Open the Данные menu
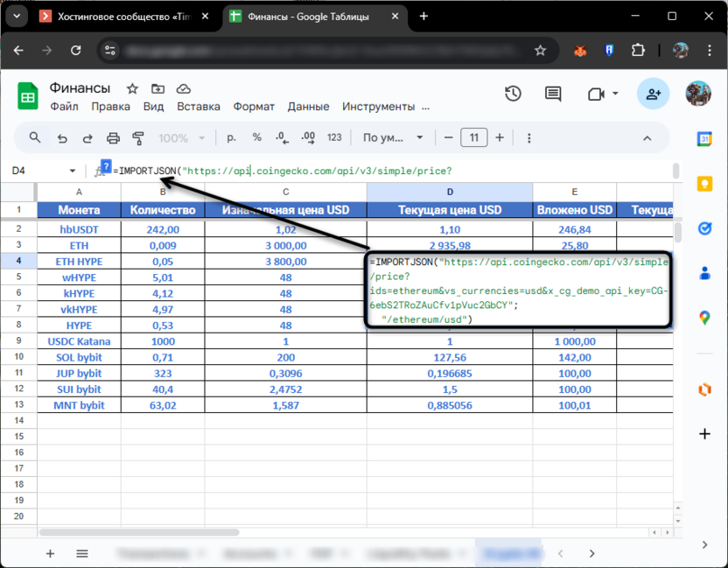728x568 pixels. 308,107
